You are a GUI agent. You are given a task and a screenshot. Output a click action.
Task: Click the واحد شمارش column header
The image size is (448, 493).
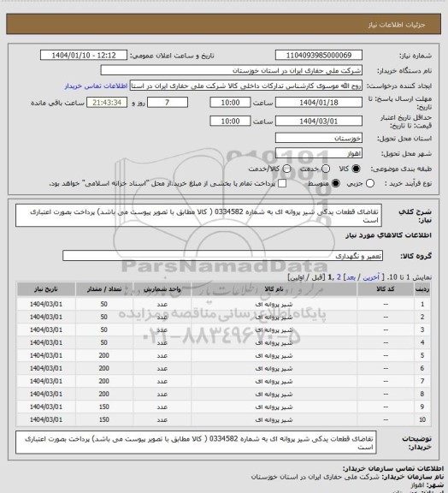(162, 289)
